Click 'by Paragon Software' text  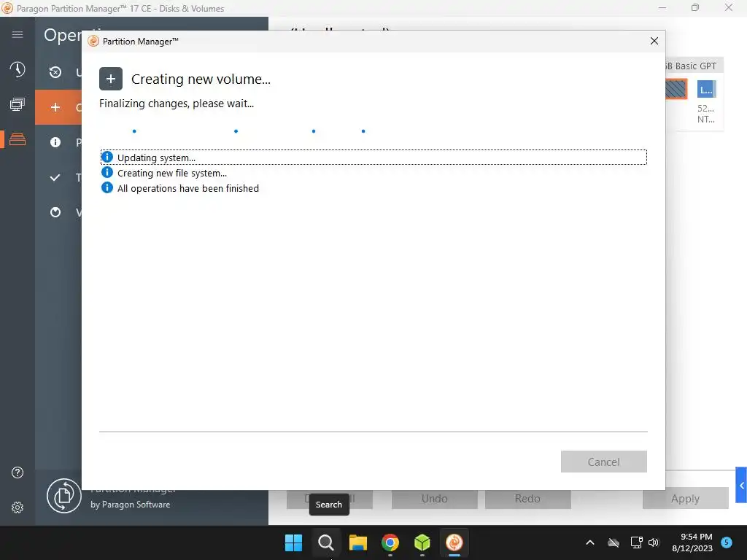coord(130,505)
